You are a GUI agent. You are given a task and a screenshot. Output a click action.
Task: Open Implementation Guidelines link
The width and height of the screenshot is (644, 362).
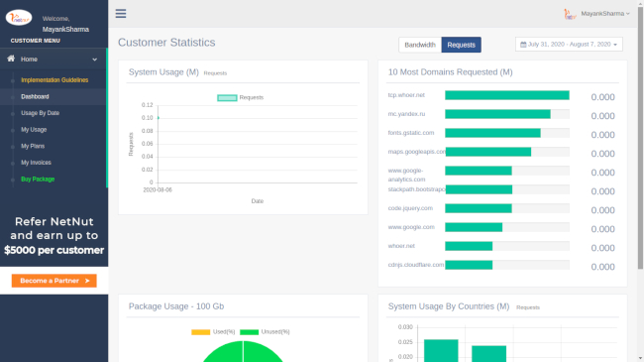(54, 79)
